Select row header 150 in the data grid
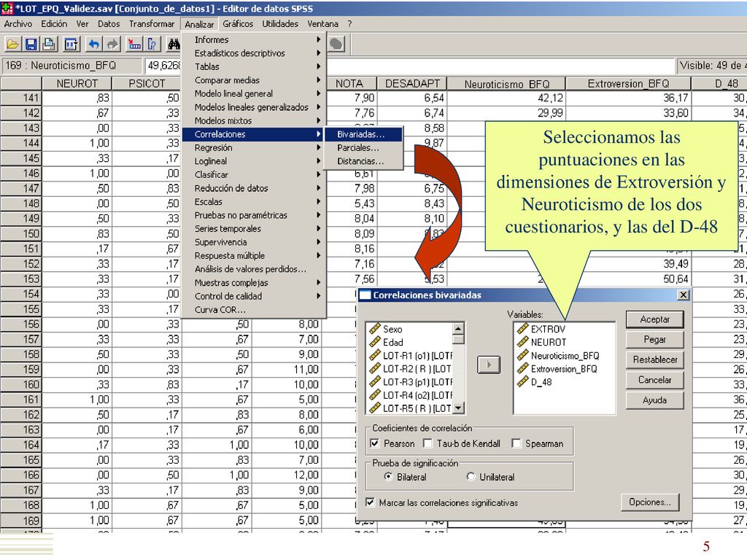Screen dimensions: 747x560 coord(21,234)
